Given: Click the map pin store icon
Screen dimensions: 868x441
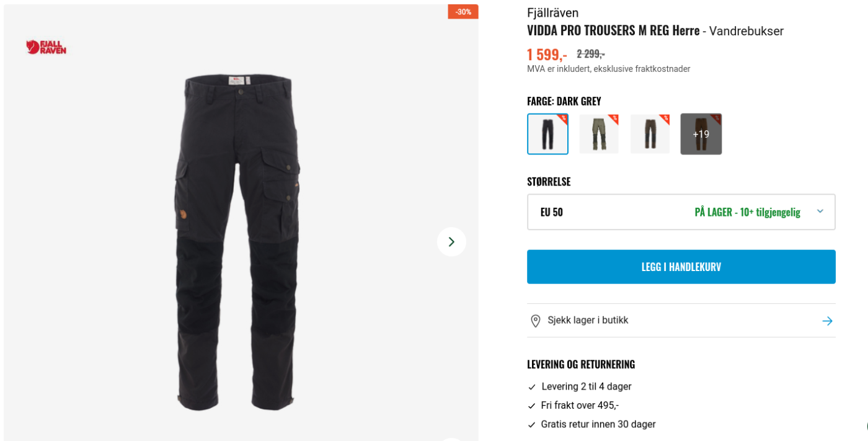Looking at the screenshot, I should pyautogui.click(x=536, y=321).
